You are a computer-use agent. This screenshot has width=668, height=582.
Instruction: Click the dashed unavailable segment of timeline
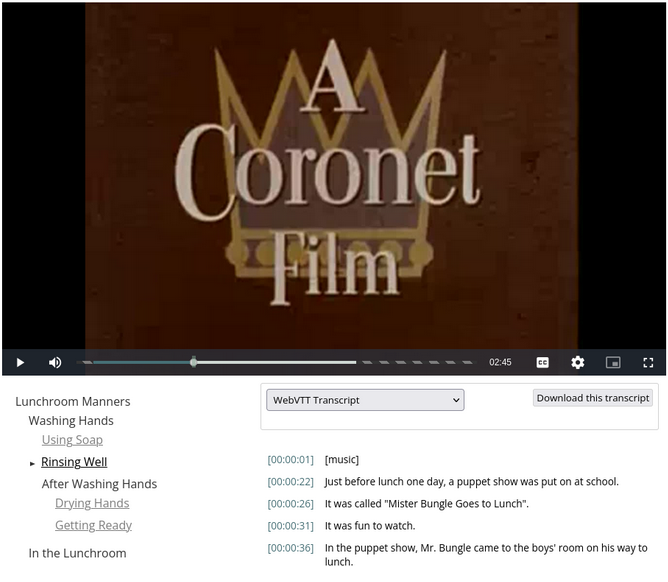(417, 363)
